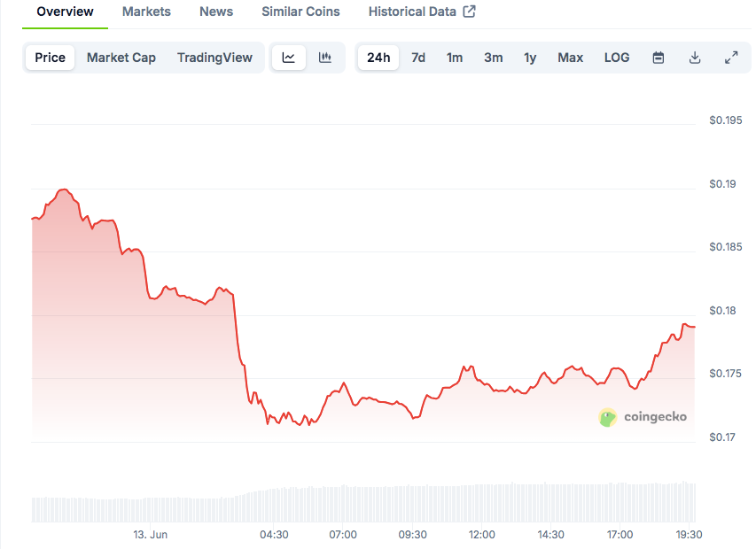Go to the News tab
This screenshot has width=756, height=549.
(216, 12)
